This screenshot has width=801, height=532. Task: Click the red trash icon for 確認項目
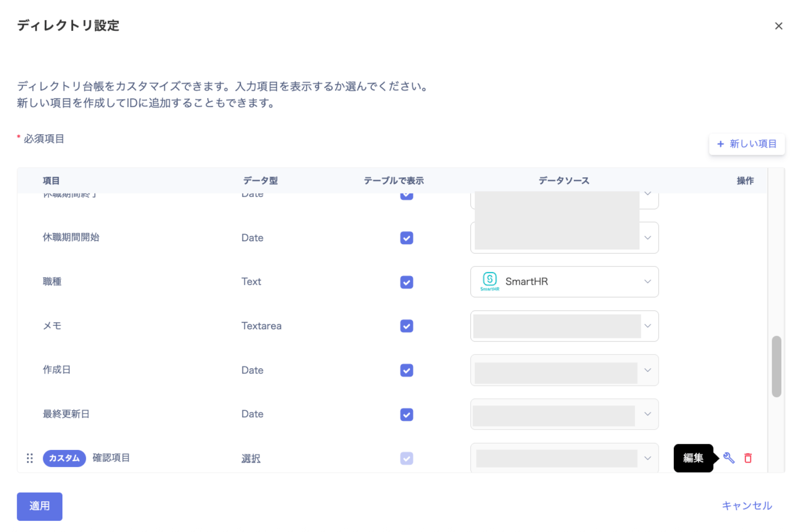pyautogui.click(x=748, y=458)
